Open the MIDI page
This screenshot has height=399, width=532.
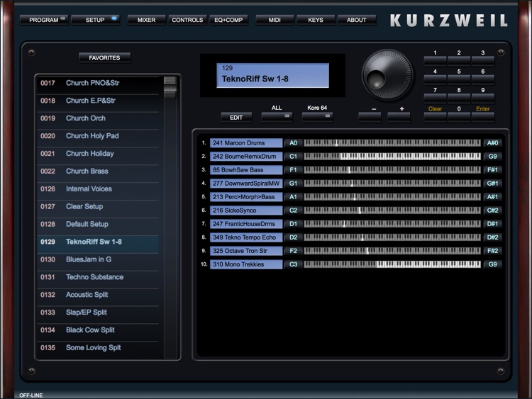[x=275, y=20]
